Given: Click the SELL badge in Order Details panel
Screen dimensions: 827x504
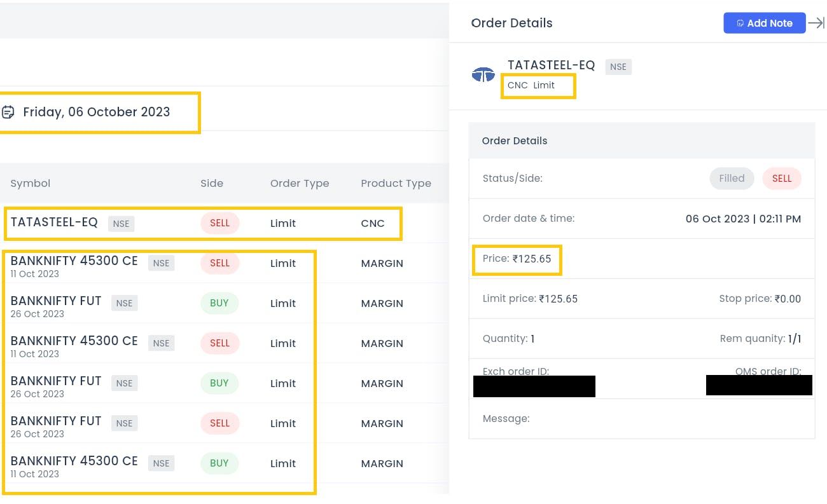Looking at the screenshot, I should [782, 179].
